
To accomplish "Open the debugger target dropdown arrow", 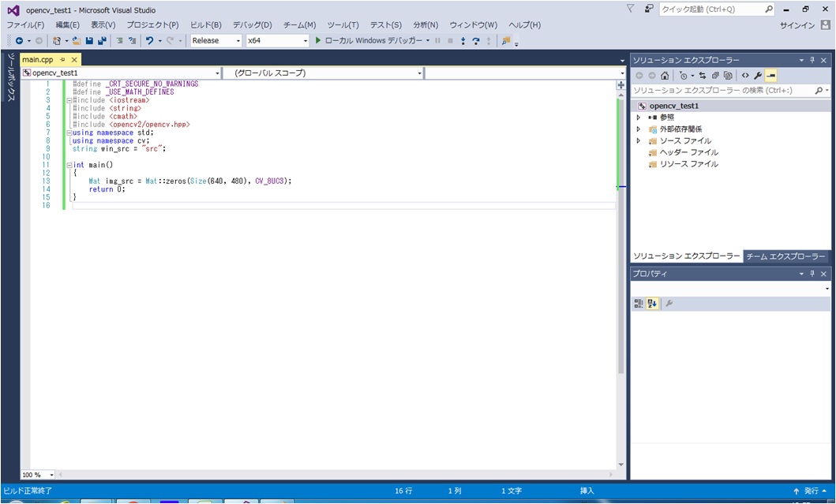I will (428, 40).
